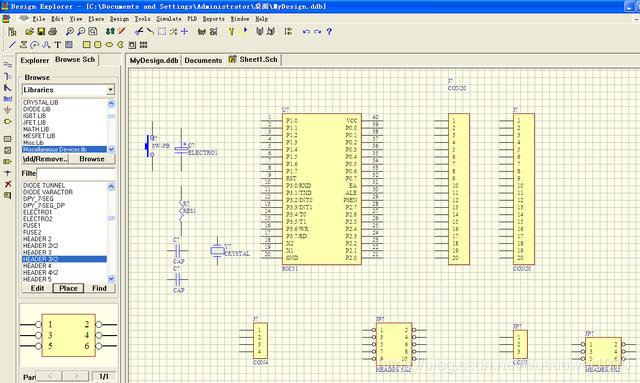Zoom in with the plus magnifier icon
640x383 pixels.
point(70,31)
